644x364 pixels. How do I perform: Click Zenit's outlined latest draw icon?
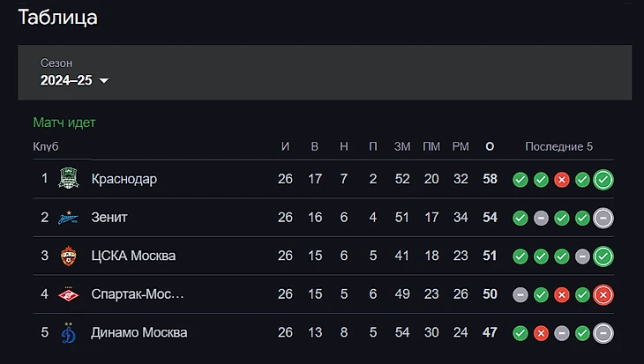click(x=603, y=218)
